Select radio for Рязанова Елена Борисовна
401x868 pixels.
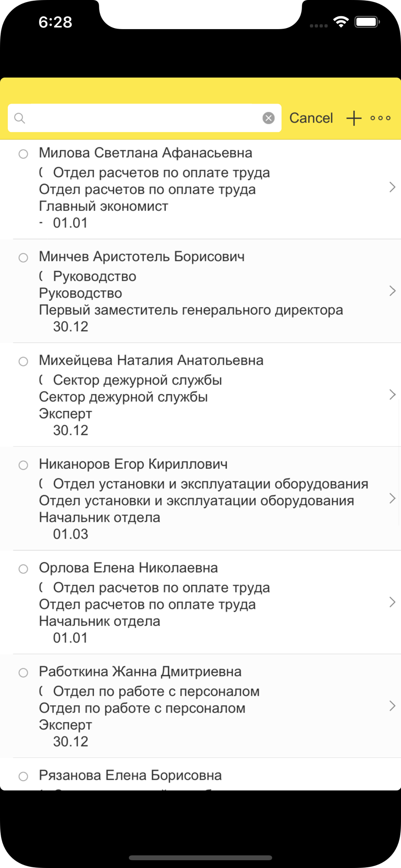(23, 776)
